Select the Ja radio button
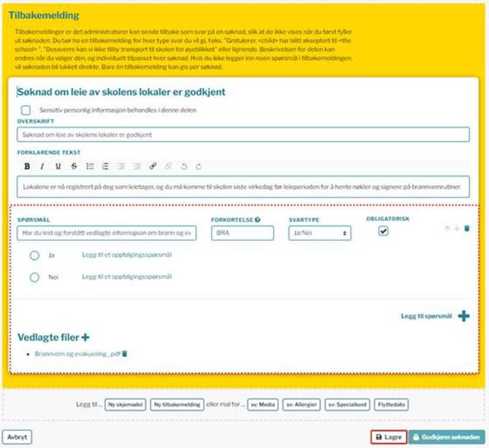The image size is (489, 448). click(x=34, y=256)
